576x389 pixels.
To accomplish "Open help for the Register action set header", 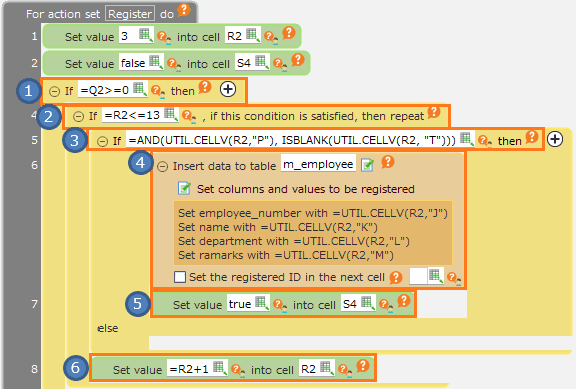I will [184, 10].
